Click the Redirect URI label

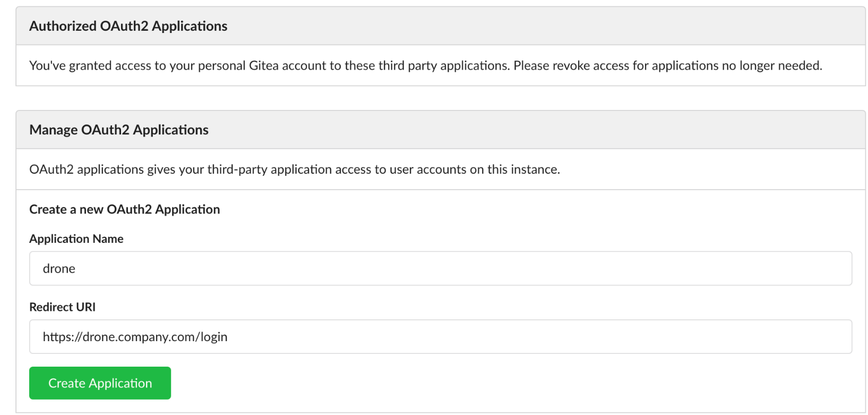pos(62,307)
